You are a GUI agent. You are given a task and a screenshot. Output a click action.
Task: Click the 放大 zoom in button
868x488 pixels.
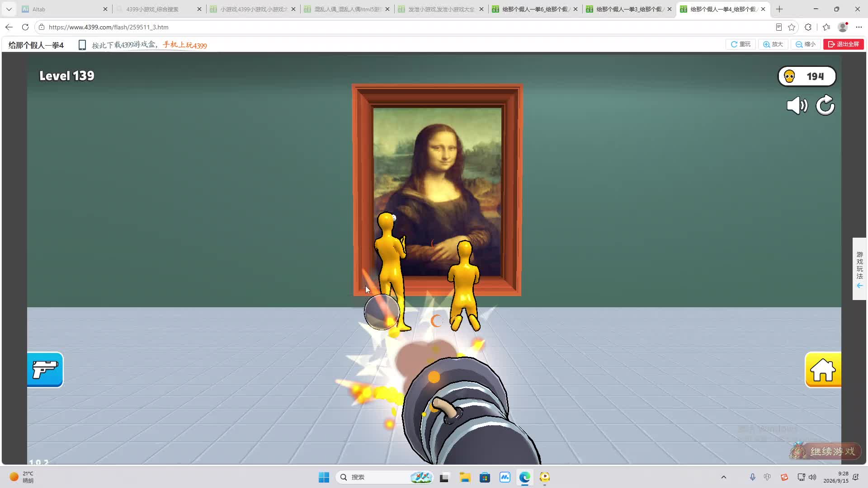[x=773, y=44]
